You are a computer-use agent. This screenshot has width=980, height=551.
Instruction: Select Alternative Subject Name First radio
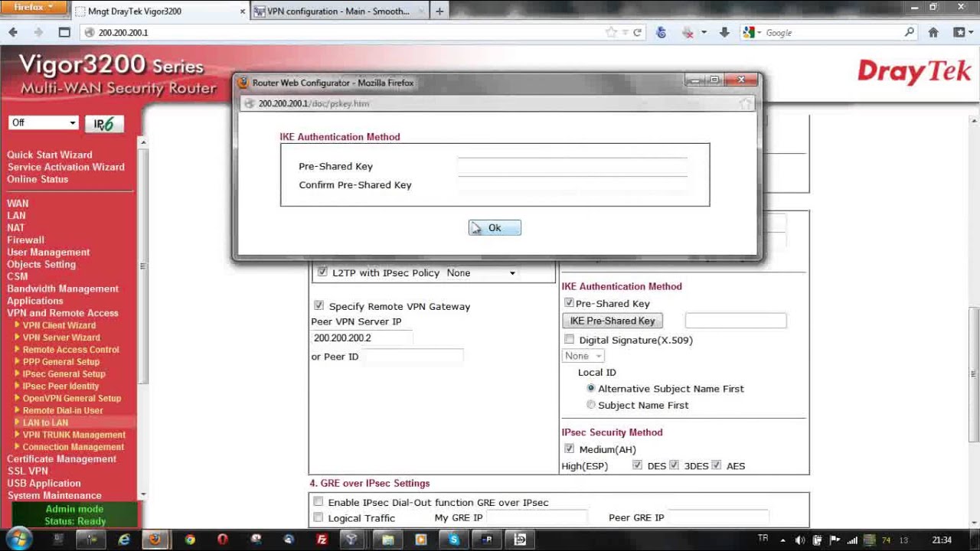[x=590, y=388]
